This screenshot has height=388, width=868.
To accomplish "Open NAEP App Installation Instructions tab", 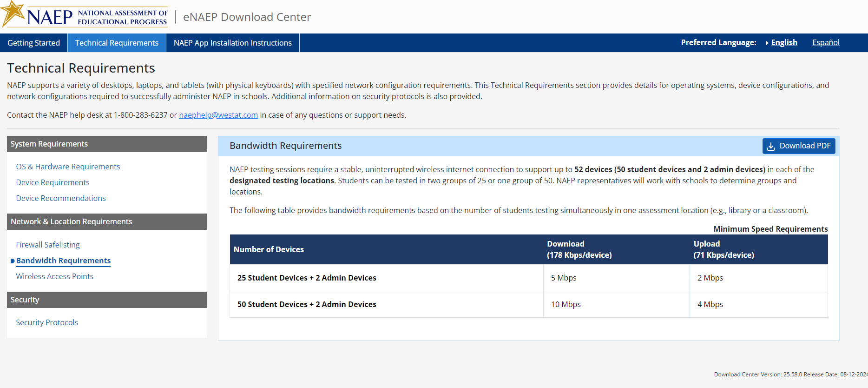I will (233, 43).
